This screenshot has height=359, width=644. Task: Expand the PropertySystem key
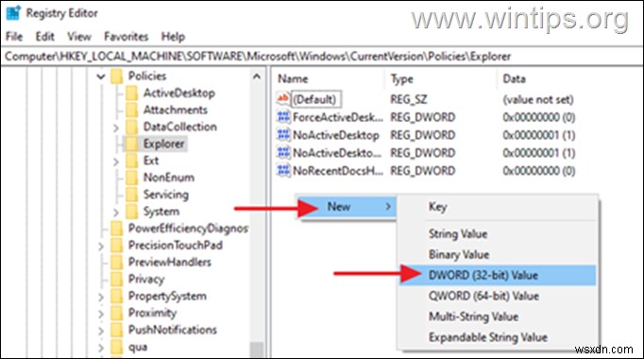101,297
